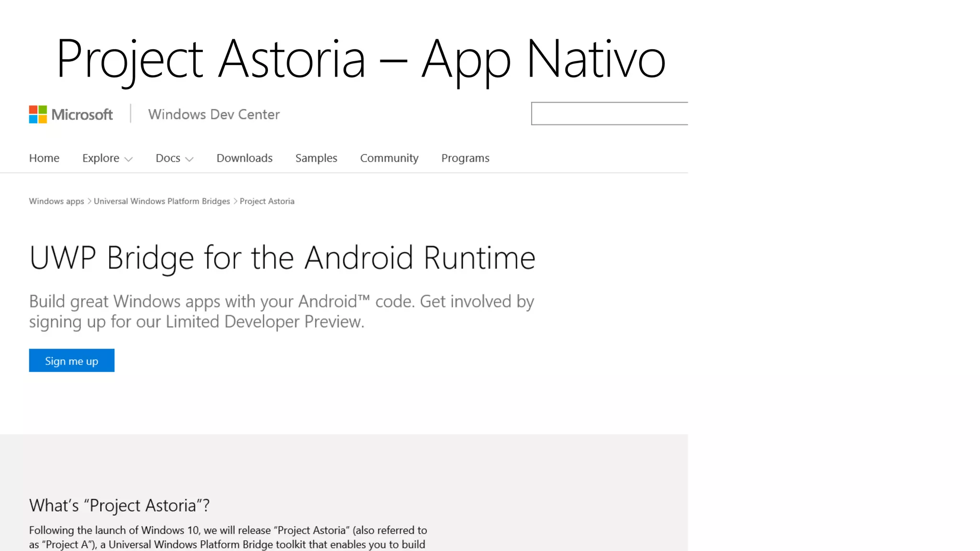Click the Microsoft wordmark text
The width and height of the screenshot is (980, 551).
(82, 115)
